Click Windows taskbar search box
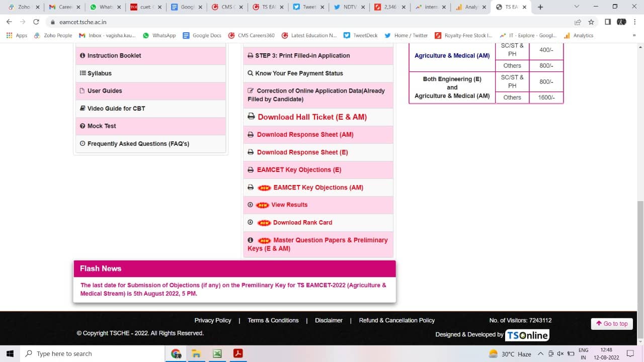Screen dimensions: 644x362 (92, 353)
